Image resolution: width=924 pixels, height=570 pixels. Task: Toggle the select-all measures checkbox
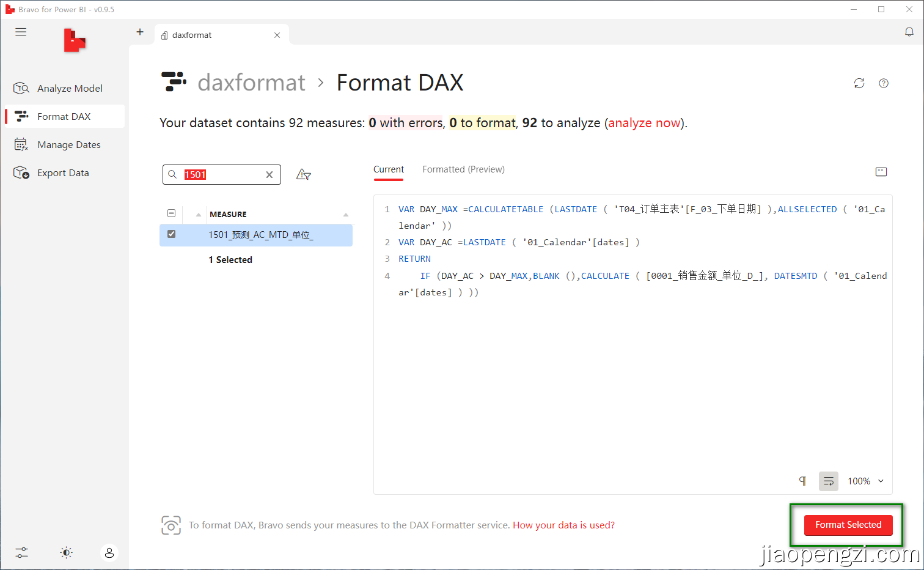pyautogui.click(x=171, y=213)
